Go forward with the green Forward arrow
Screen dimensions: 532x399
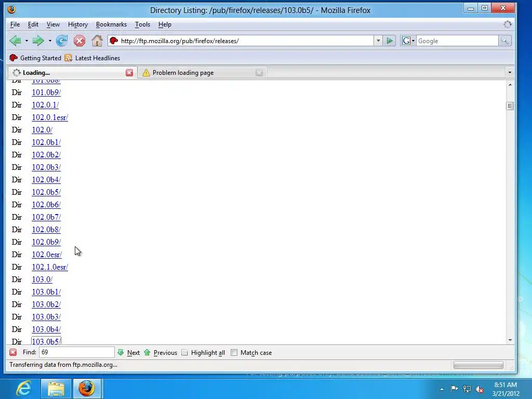point(38,41)
